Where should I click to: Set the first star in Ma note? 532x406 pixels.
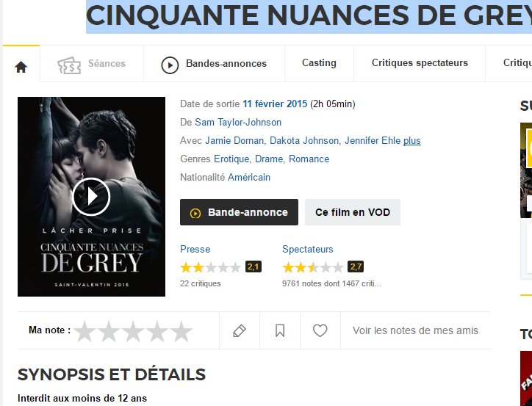pyautogui.click(x=85, y=331)
